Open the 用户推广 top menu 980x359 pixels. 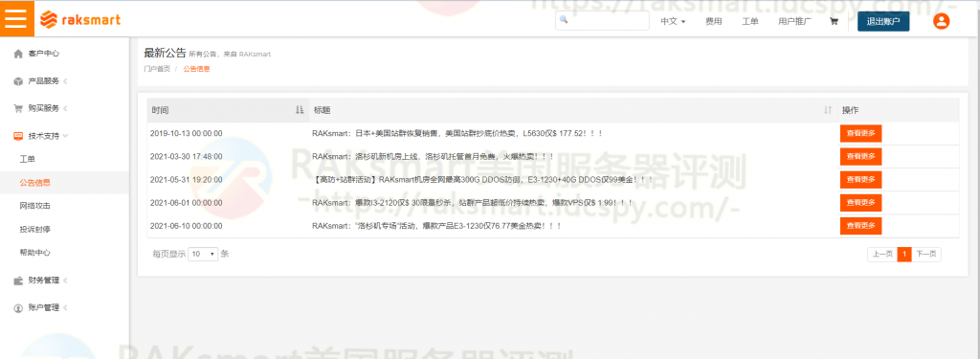(x=794, y=21)
